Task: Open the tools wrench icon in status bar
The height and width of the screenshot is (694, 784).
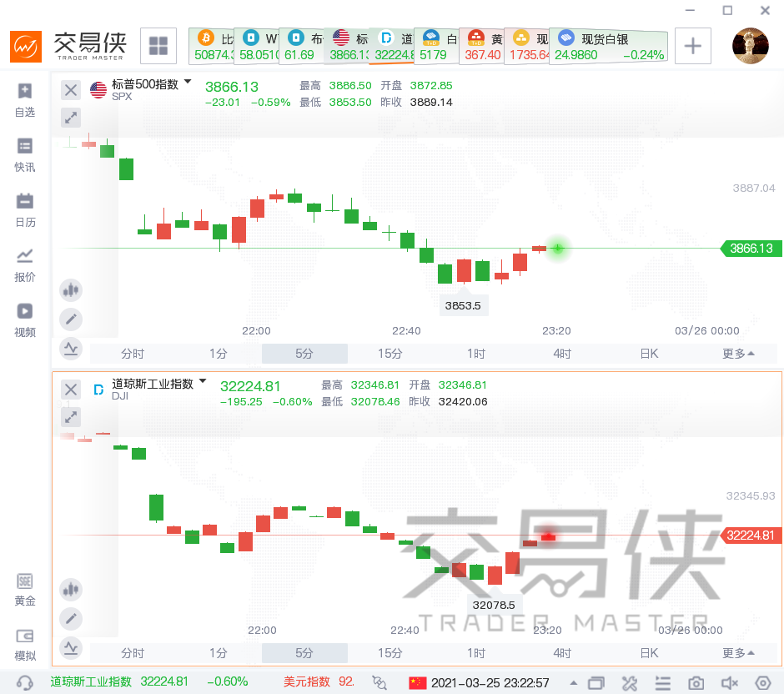Action: (630, 683)
